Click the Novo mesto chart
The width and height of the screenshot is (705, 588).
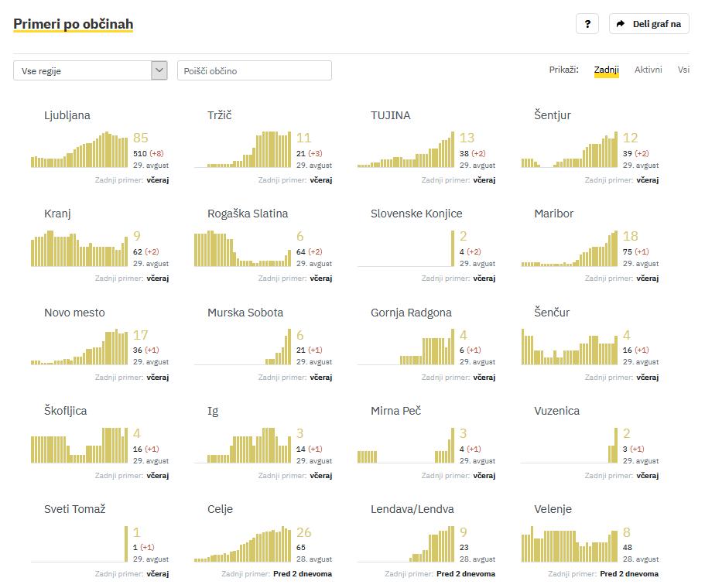(80, 348)
